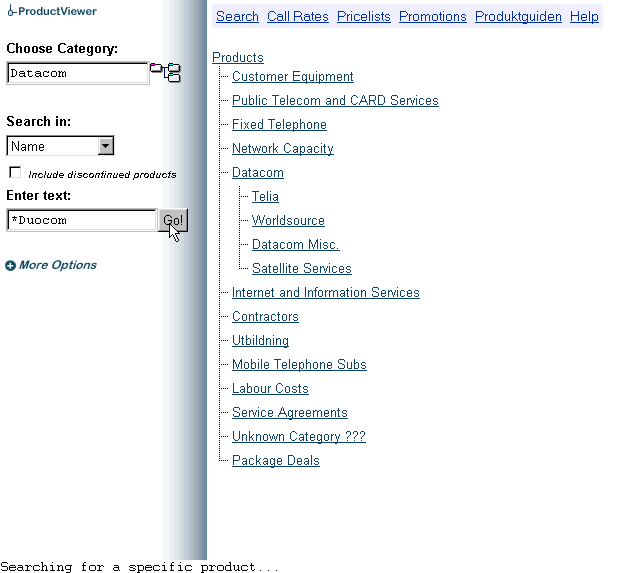Open the Call Rates menu link
Screen dimensions: 621x573
point(298,17)
